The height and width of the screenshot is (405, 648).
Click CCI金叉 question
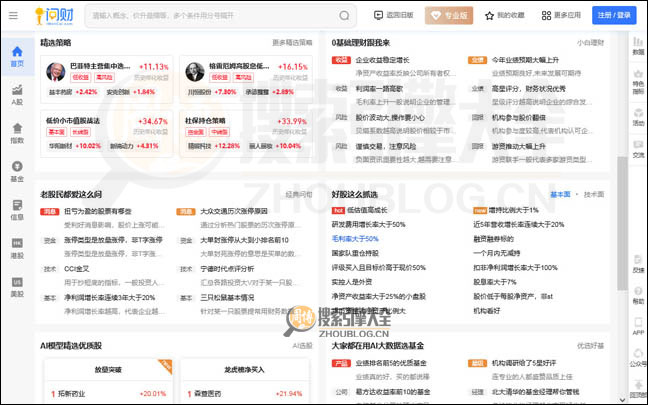tap(76, 269)
